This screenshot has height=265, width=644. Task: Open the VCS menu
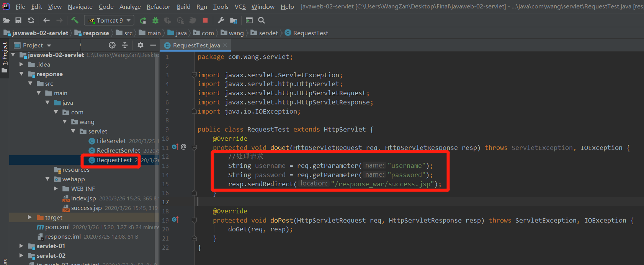click(x=240, y=7)
